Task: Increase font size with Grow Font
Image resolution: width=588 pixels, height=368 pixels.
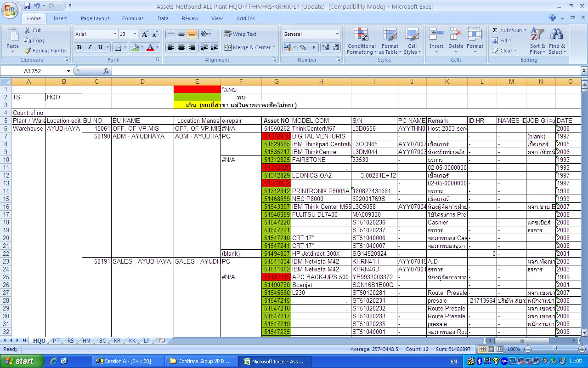Action: 145,34
